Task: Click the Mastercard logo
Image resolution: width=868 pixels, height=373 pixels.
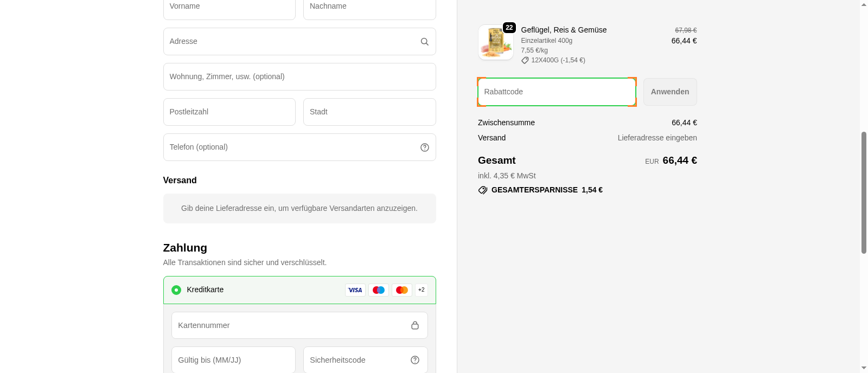Action: pyautogui.click(x=401, y=290)
